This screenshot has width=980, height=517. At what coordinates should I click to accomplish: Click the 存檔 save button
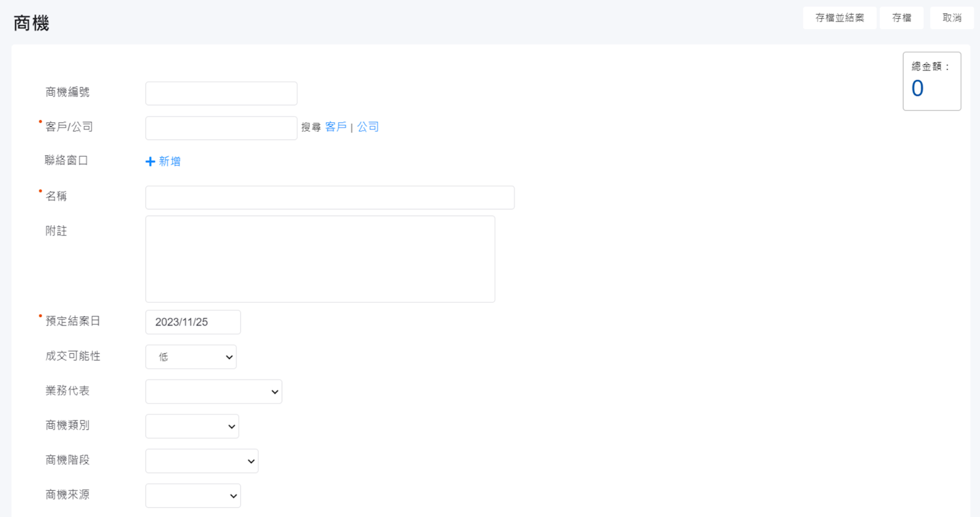901,18
